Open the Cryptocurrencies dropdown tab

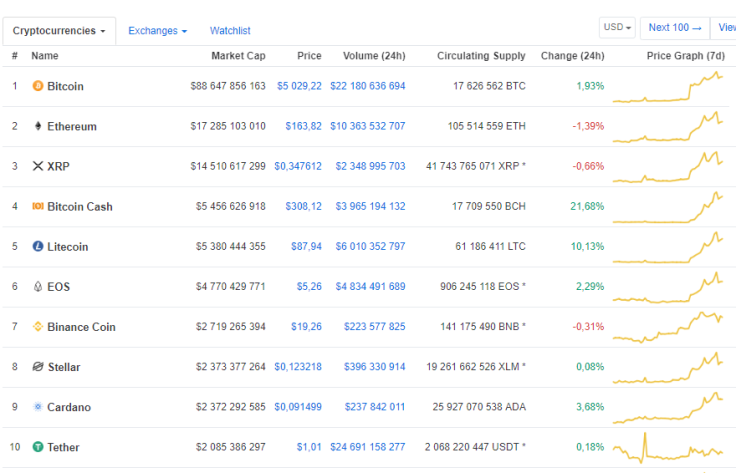[x=59, y=31]
